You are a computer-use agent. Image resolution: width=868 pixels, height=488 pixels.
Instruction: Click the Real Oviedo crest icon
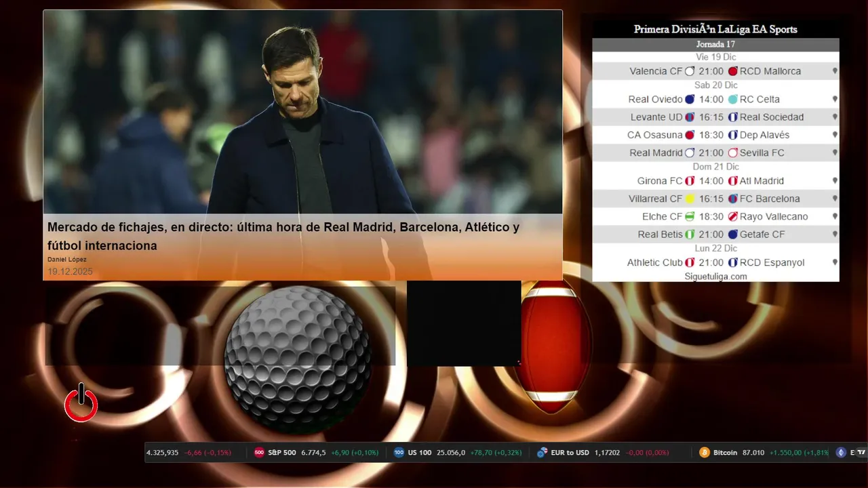point(690,99)
